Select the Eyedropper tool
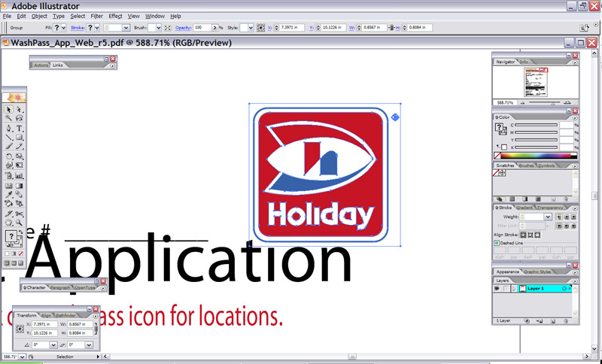 pos(8,195)
